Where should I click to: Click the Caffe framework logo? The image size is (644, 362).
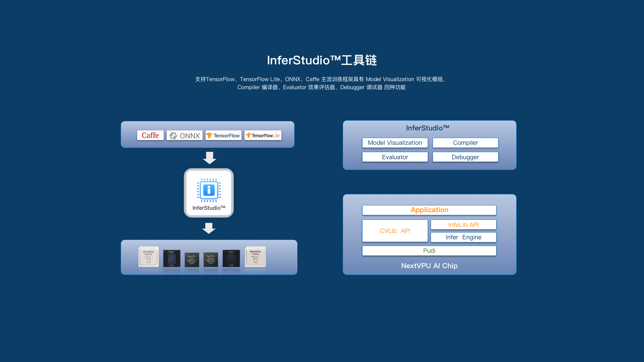[x=150, y=135]
